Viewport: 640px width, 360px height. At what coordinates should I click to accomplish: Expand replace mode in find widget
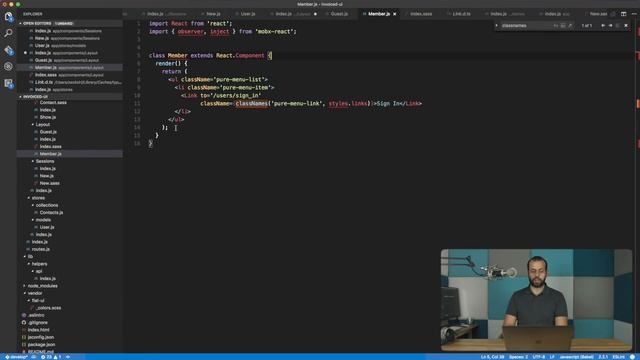point(497,25)
